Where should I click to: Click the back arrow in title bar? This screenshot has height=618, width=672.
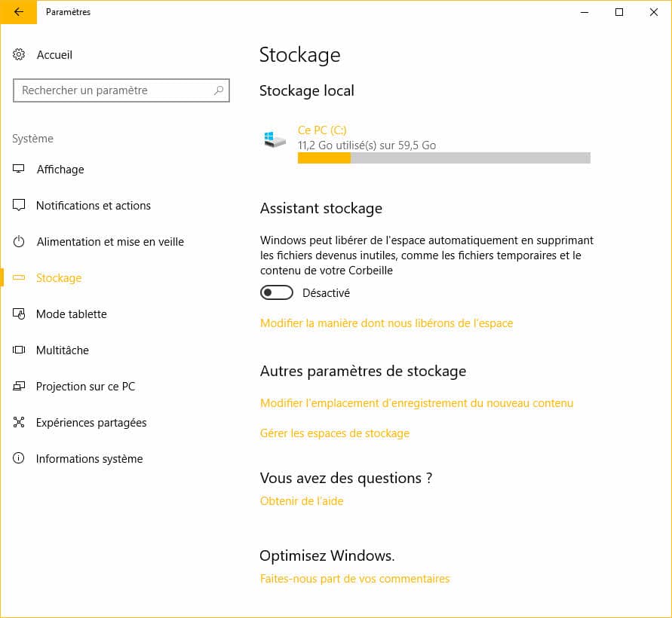pyautogui.click(x=18, y=12)
